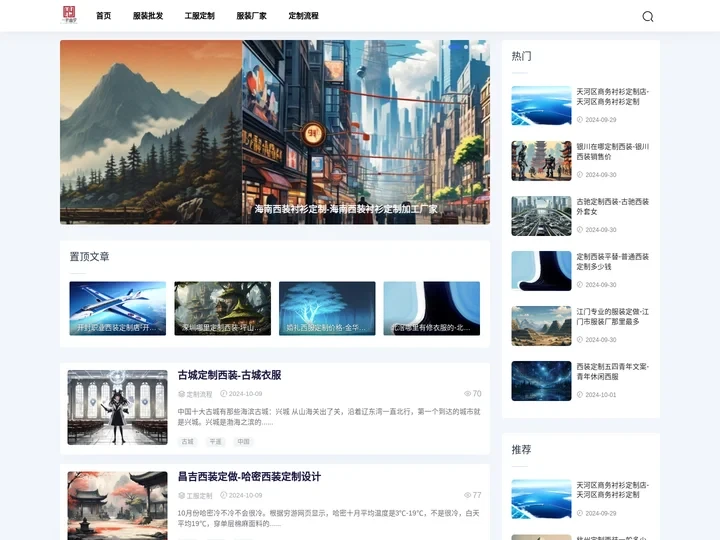This screenshot has height=540, width=720.
Task: Select the active elongated carousel indicator dot
Action: pyautogui.click(x=455, y=47)
